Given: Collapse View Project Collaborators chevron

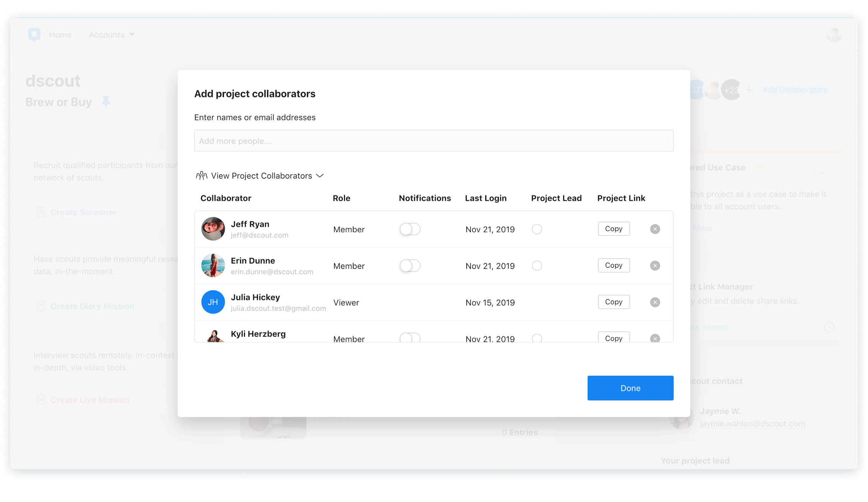Looking at the screenshot, I should pos(320,176).
